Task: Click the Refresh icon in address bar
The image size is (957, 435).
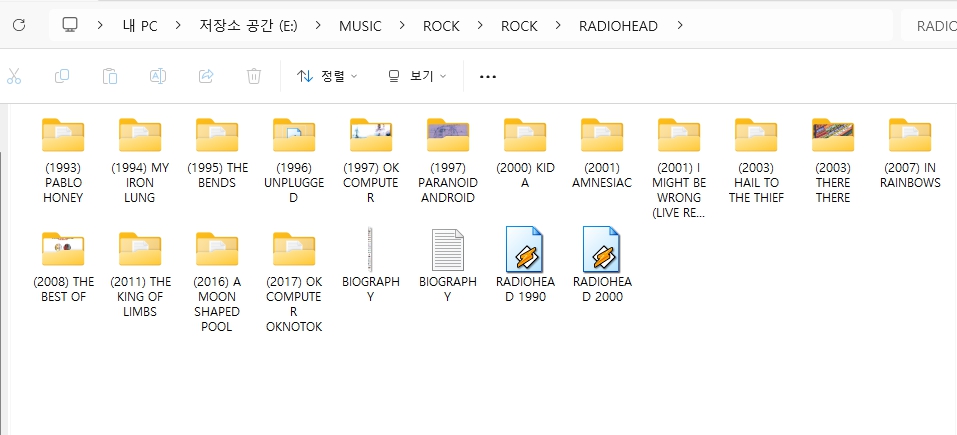Action: (x=19, y=25)
